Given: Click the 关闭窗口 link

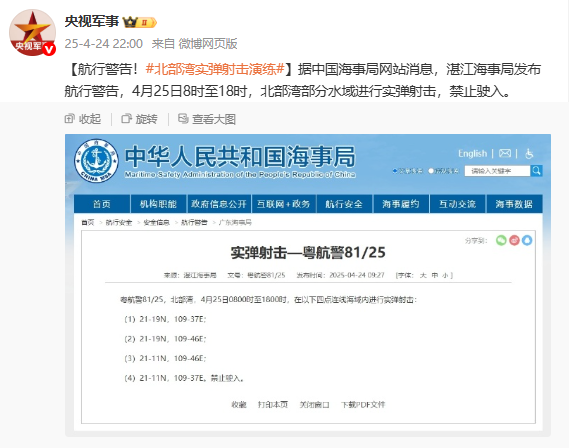Looking at the screenshot, I should (314, 404).
